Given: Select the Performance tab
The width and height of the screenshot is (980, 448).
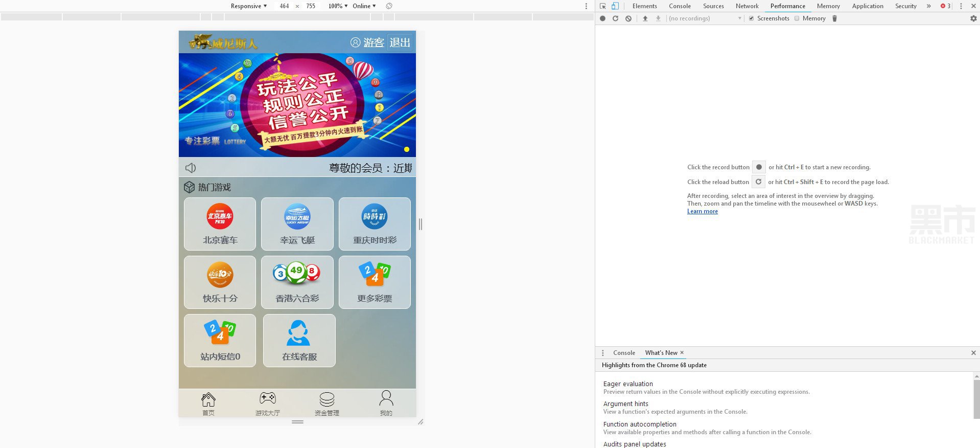Looking at the screenshot, I should (787, 6).
